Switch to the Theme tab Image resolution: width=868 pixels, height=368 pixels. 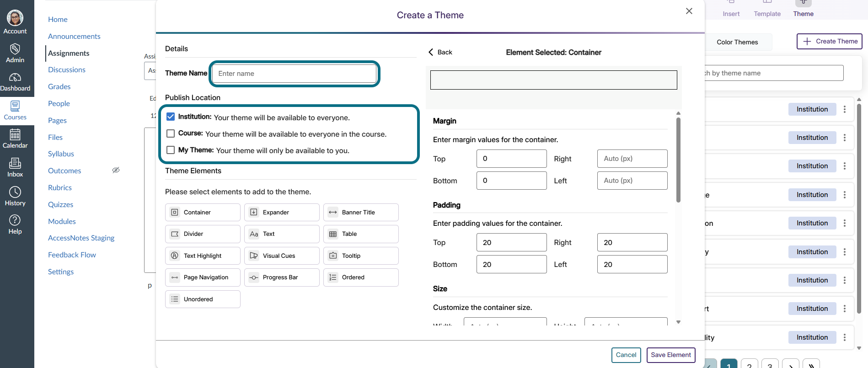(x=803, y=9)
